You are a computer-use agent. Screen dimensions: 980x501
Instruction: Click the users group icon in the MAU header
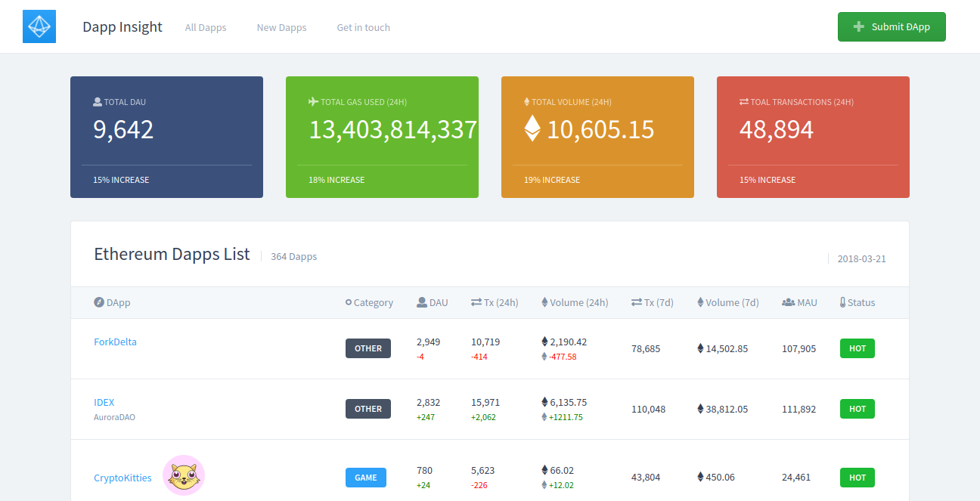(x=788, y=302)
